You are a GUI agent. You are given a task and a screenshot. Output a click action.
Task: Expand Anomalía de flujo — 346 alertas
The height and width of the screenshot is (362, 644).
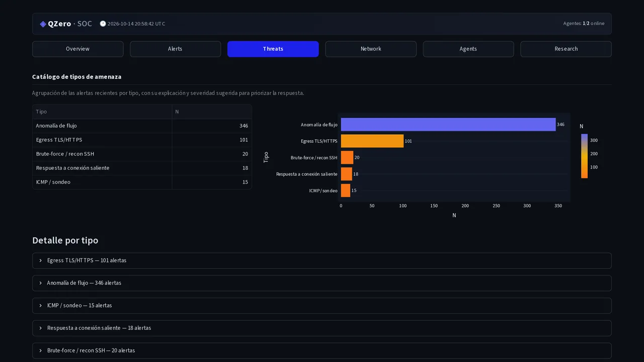coord(322,283)
